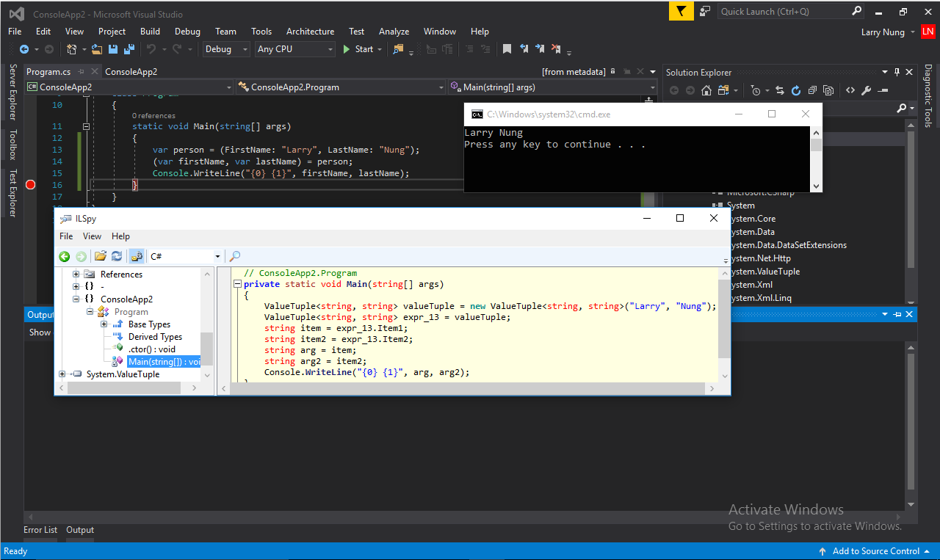Toggle Solution Explorer Preview Selected Items
The image size is (940, 560).
[x=881, y=90]
